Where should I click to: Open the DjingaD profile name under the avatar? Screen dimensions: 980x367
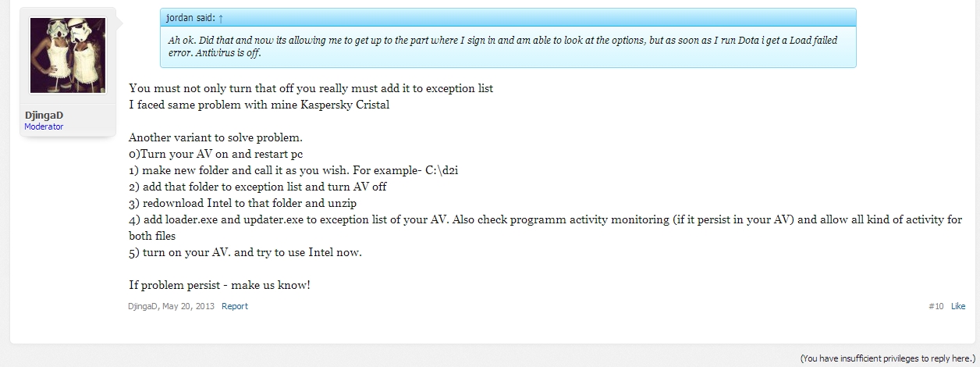click(x=44, y=116)
